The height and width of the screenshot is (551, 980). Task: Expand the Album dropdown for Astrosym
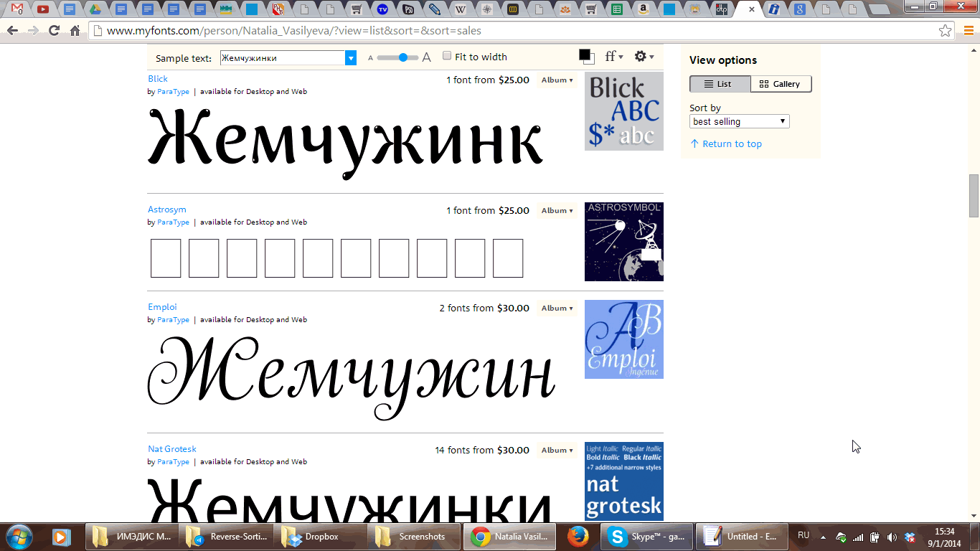tap(557, 211)
